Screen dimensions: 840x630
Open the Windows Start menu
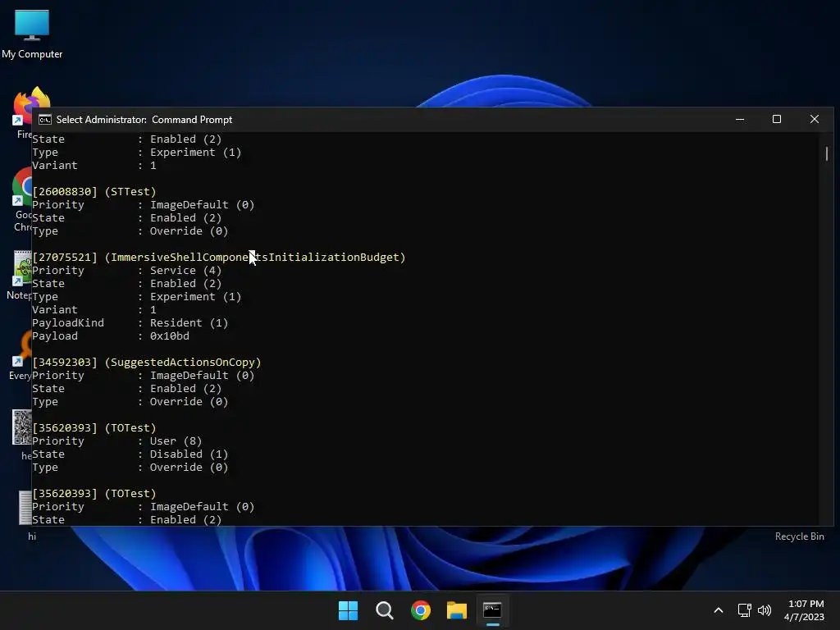point(348,610)
